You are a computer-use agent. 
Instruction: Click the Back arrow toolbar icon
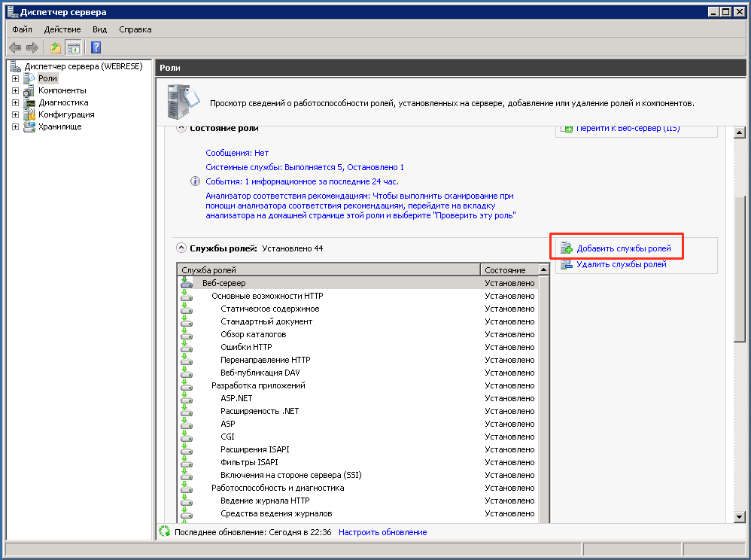(15, 47)
